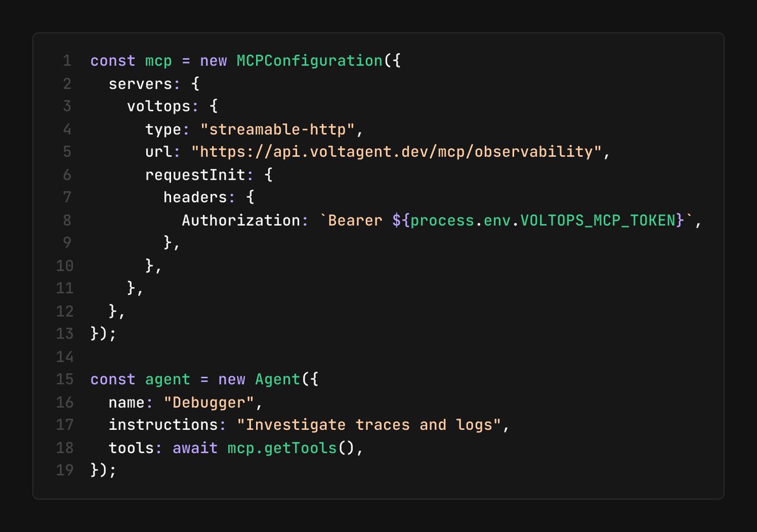Screen dimensions: 757x532
Task: Click the const keyword on line 15
Action: [x=113, y=379]
